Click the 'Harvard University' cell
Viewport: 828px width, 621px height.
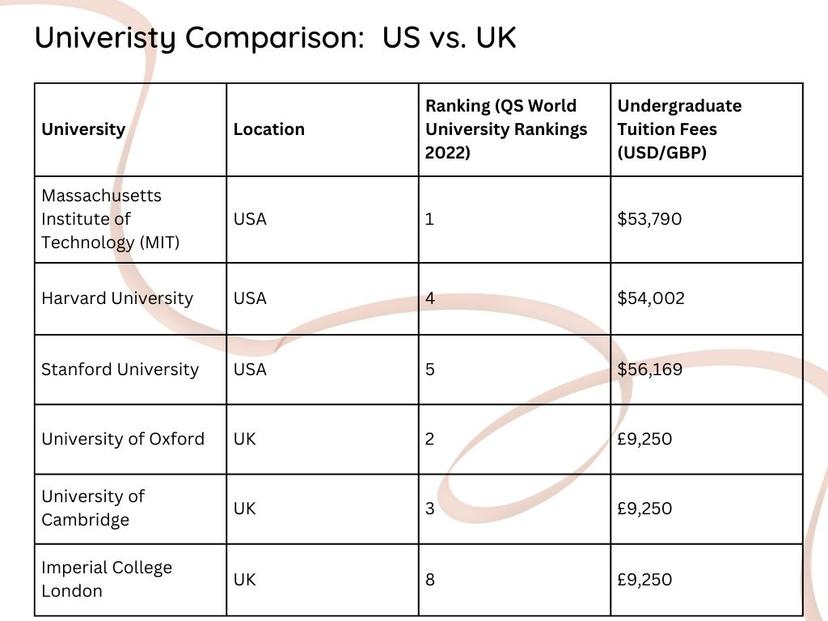coord(130,298)
